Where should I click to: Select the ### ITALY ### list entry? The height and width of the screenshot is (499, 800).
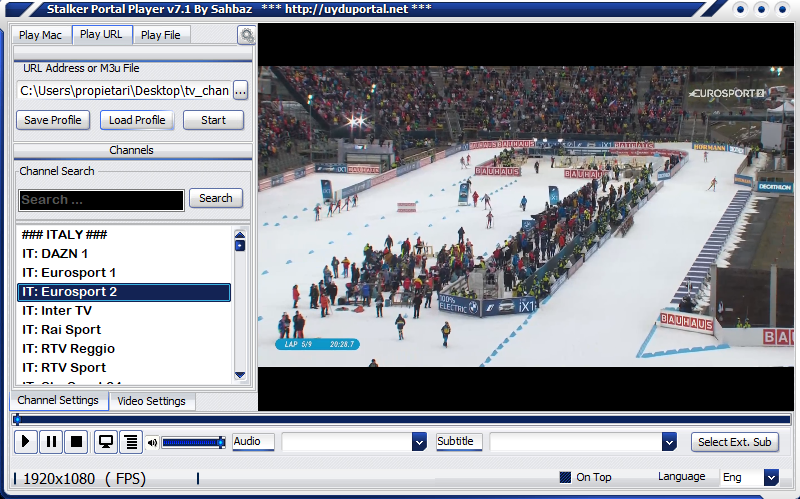point(124,235)
